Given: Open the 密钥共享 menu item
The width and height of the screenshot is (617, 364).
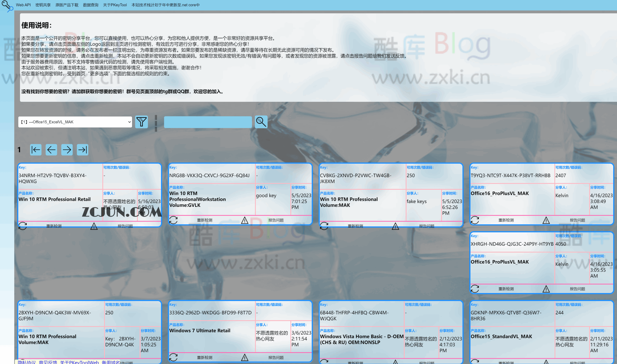Looking at the screenshot, I should coord(43,5).
